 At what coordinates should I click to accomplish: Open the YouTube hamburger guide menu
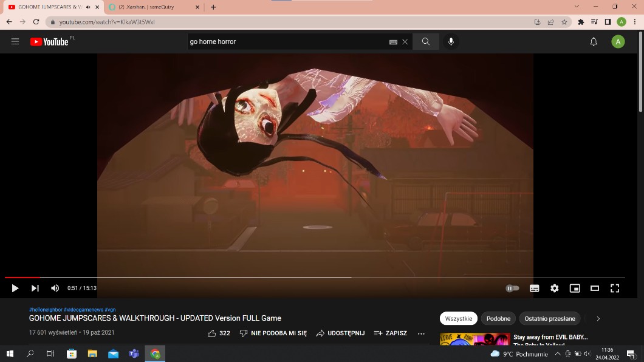[x=15, y=41]
